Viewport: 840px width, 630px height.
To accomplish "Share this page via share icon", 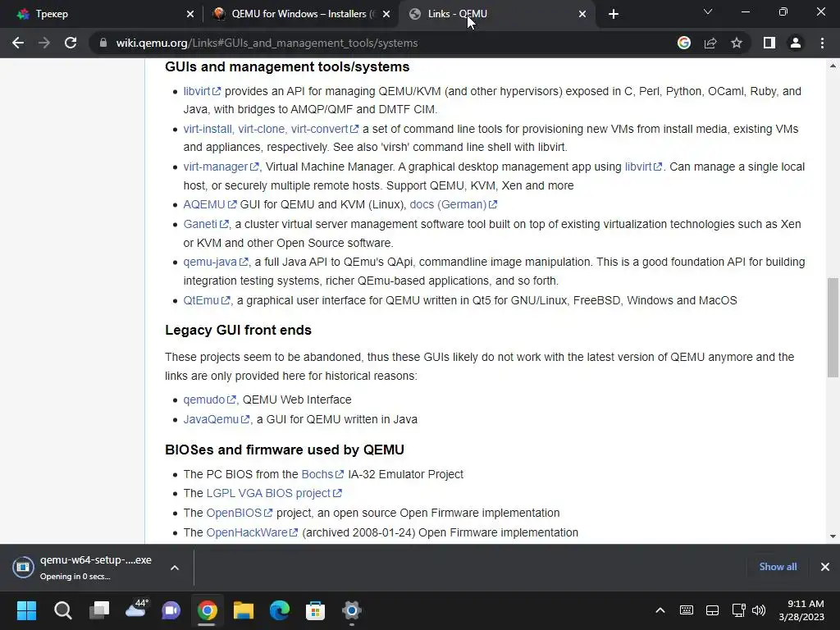I will [710, 43].
